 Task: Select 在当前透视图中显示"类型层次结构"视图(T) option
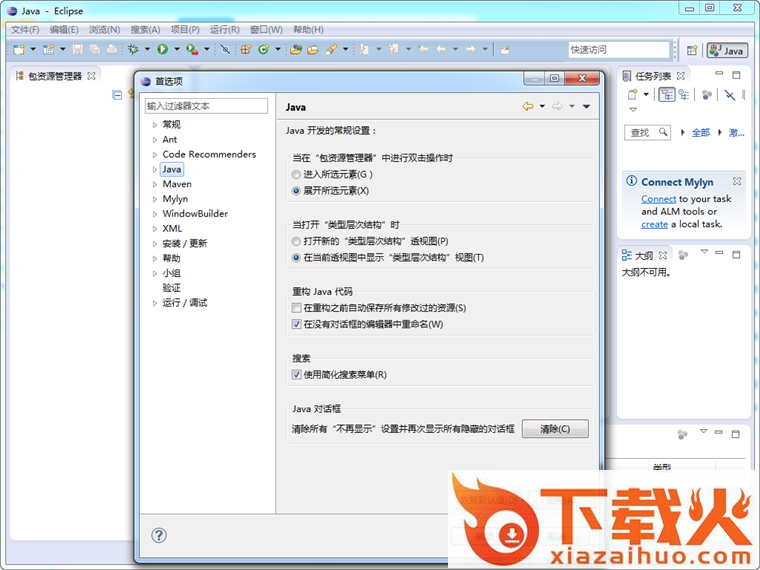(x=296, y=258)
